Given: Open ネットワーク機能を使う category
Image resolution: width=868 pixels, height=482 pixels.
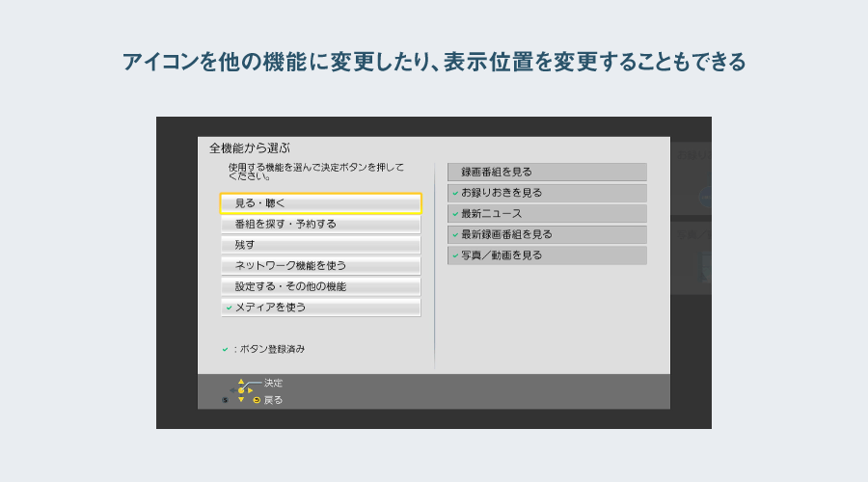Looking at the screenshot, I should 320,266.
